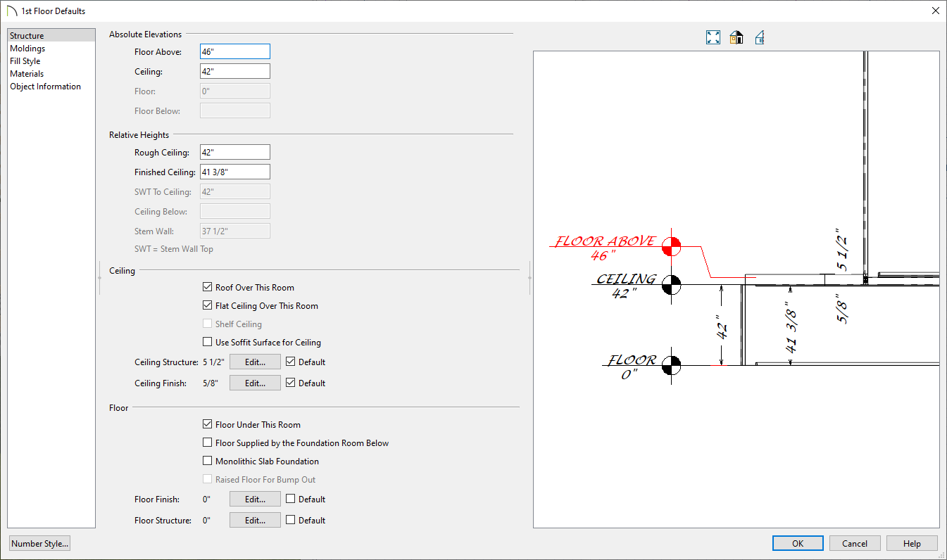Enable Use Soffit Surface for Ceiling

[207, 342]
